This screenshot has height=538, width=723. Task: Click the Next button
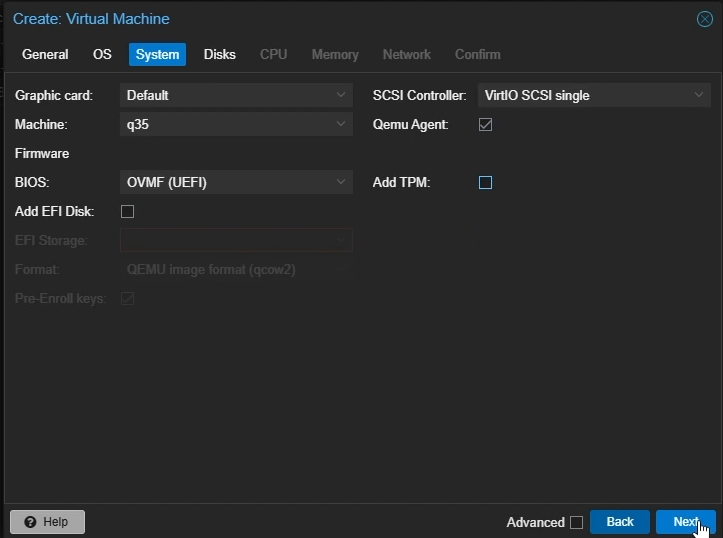pos(685,522)
